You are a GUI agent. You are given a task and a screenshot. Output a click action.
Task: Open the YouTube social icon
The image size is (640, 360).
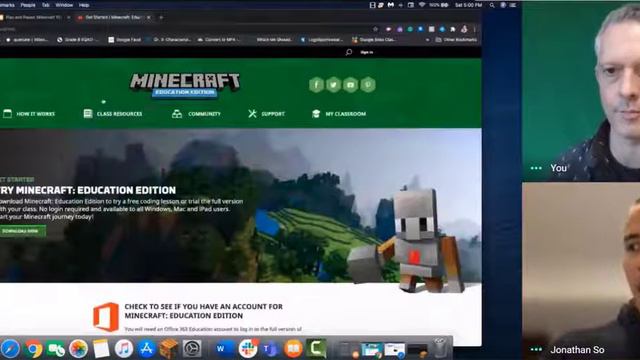click(351, 85)
